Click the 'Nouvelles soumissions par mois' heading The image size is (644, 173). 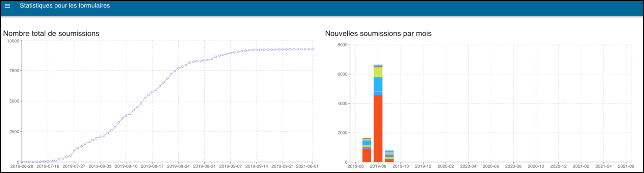(x=378, y=34)
